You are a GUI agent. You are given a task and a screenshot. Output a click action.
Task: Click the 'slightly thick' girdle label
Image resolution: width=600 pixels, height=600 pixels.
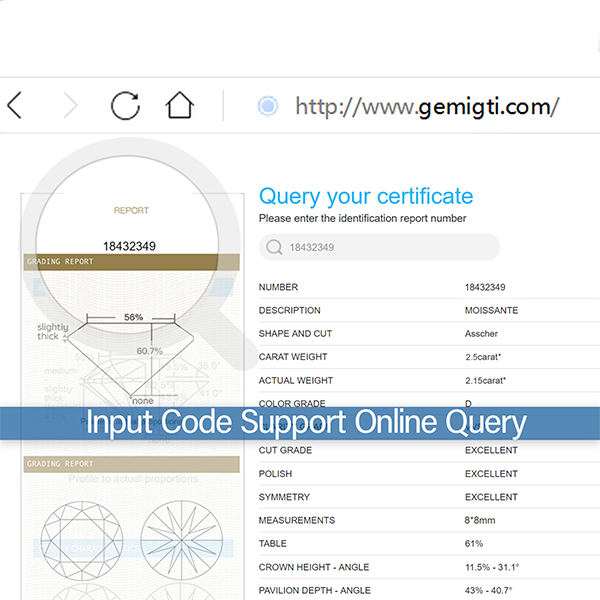pos(52,331)
